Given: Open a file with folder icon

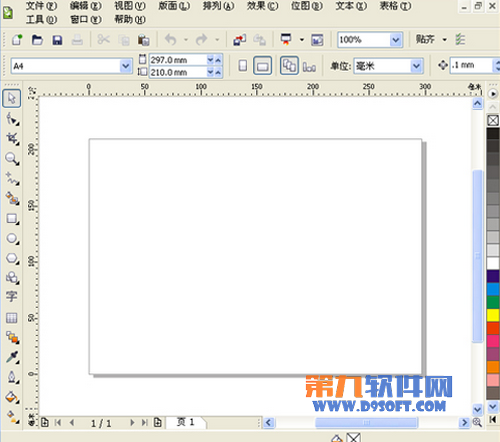Looking at the screenshot, I should 37,40.
